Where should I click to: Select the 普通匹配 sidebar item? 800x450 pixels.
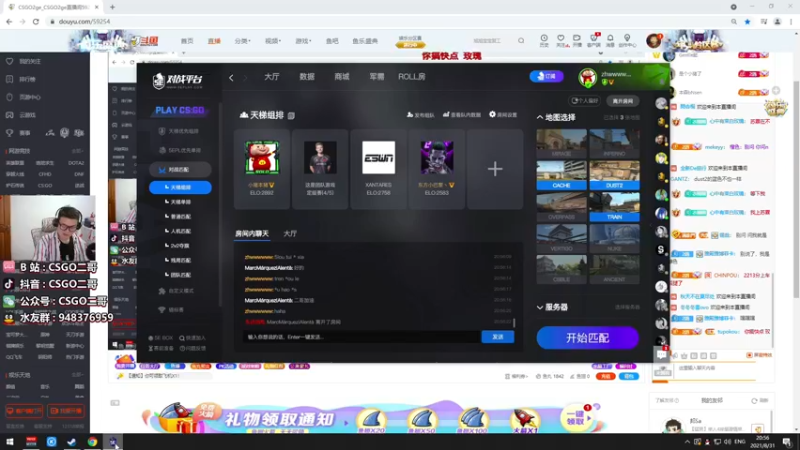coord(180,216)
